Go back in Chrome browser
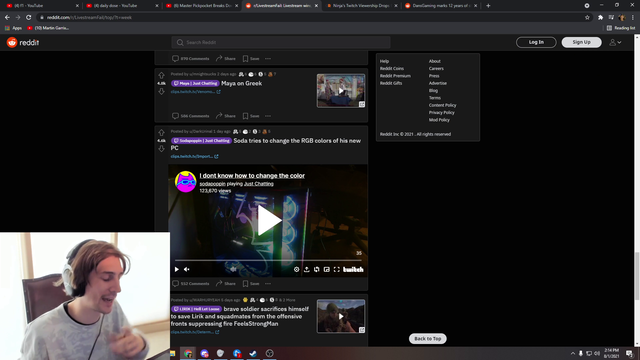This screenshot has height=360, width=640. 7,18
